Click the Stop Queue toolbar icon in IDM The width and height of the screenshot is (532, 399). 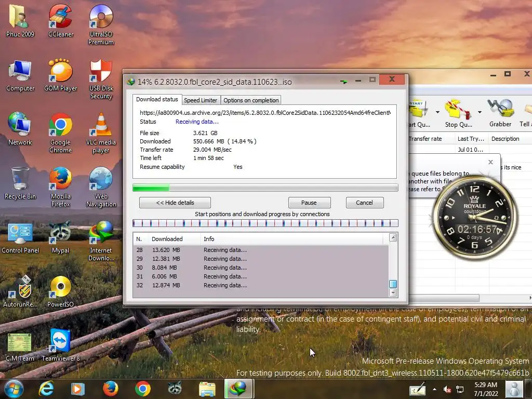pyautogui.click(x=458, y=113)
